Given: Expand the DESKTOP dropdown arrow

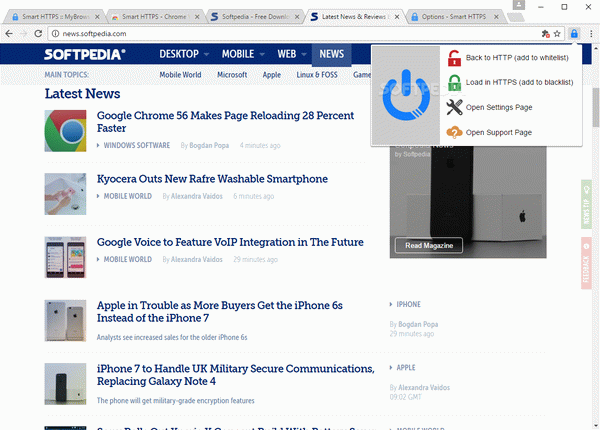Looking at the screenshot, I should tap(207, 54).
